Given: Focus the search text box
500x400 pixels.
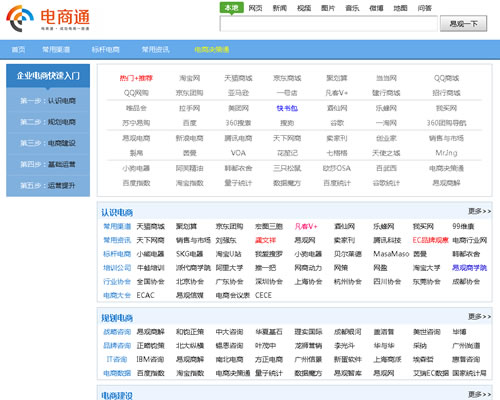Looking at the screenshot, I should pyautogui.click(x=328, y=24).
